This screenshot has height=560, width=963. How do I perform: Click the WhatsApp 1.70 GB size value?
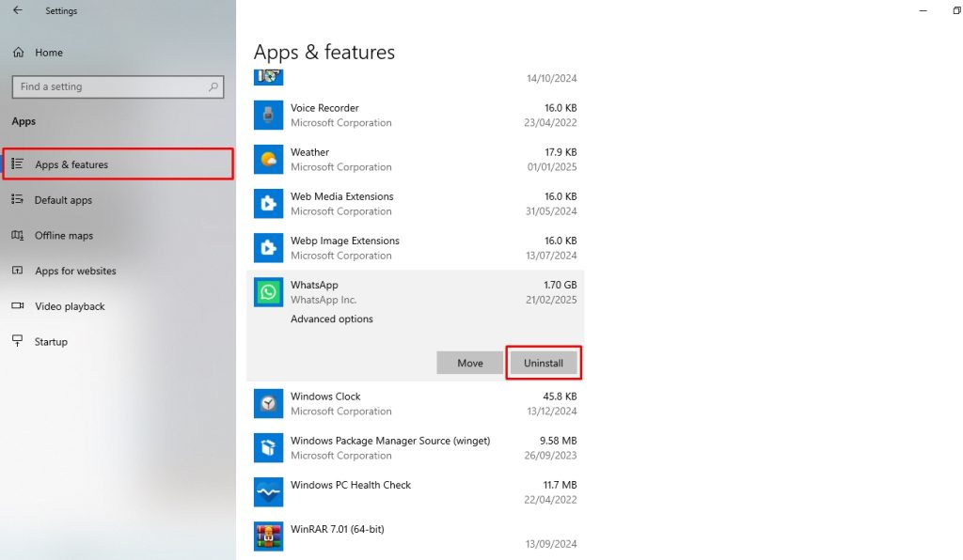click(x=560, y=285)
